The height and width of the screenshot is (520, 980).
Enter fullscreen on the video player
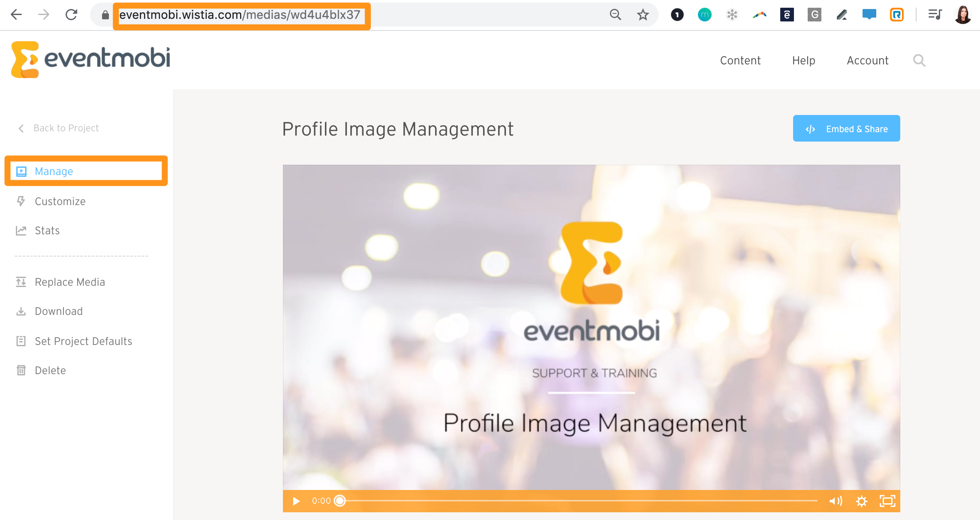[887, 501]
